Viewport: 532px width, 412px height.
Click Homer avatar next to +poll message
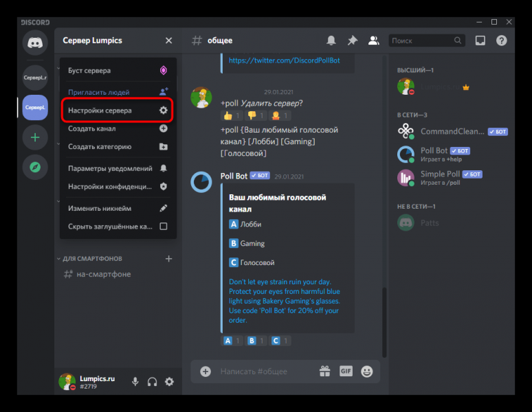(x=201, y=98)
